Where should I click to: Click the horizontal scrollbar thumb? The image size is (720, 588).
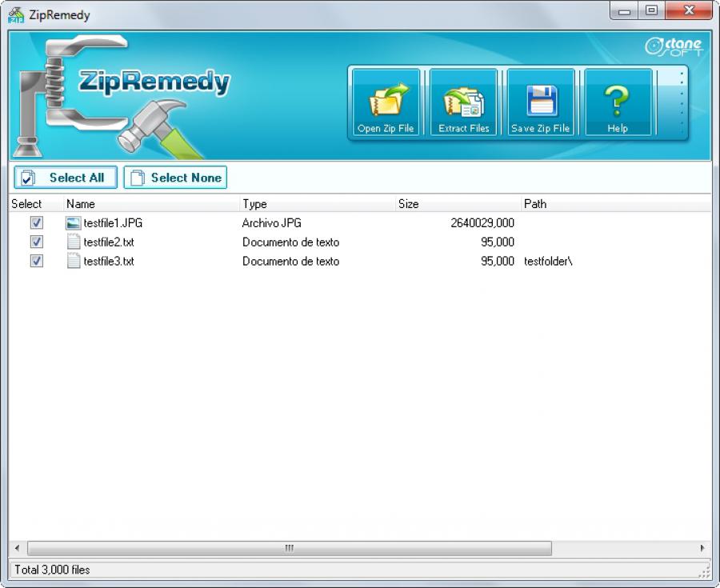pos(290,548)
